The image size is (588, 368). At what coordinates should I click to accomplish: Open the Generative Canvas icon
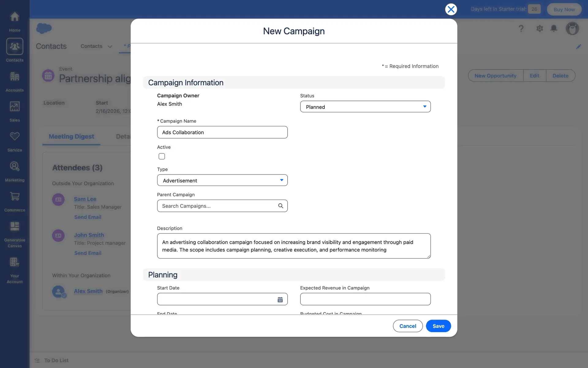(14, 227)
